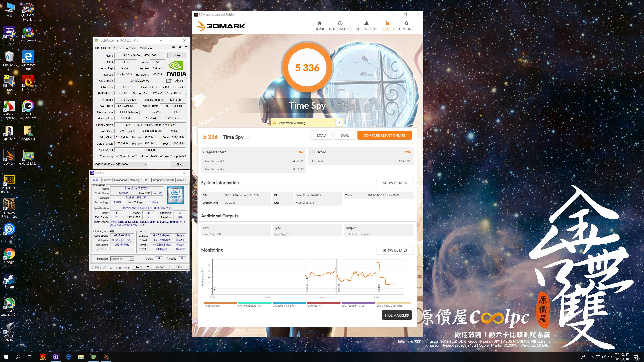The image size is (644, 362).
Task: Open the Windows Start menu
Action: pyautogui.click(x=6, y=357)
